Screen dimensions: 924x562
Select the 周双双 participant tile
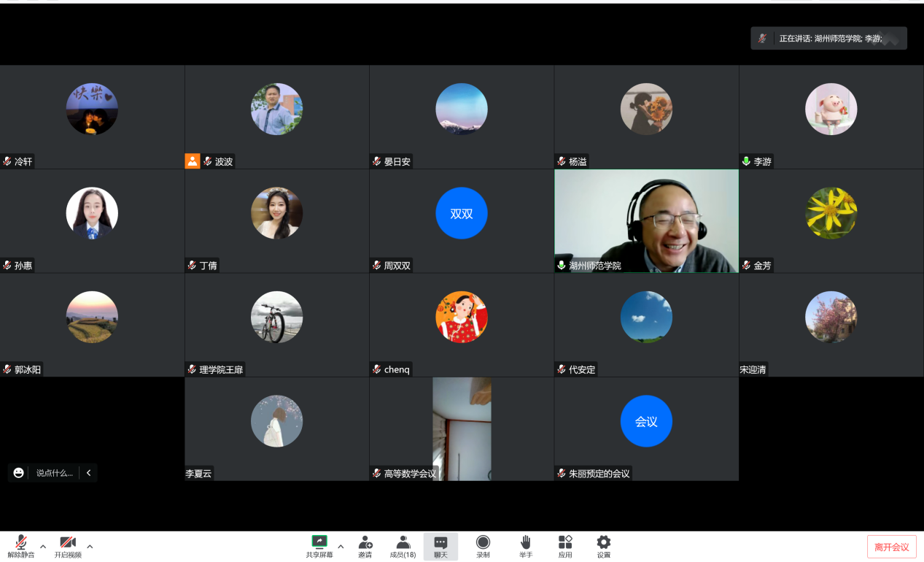tap(461, 221)
